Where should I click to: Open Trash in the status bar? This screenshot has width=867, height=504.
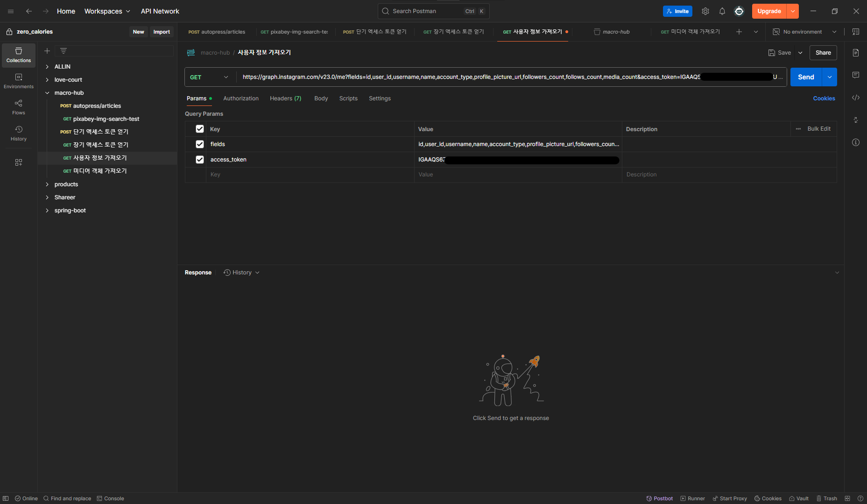(826, 498)
